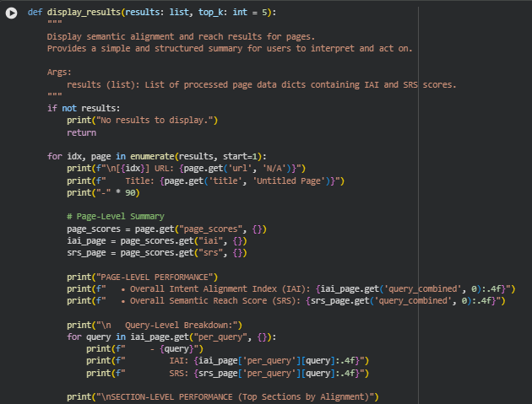Click the 'Args:' line in docstring

[x=59, y=73]
